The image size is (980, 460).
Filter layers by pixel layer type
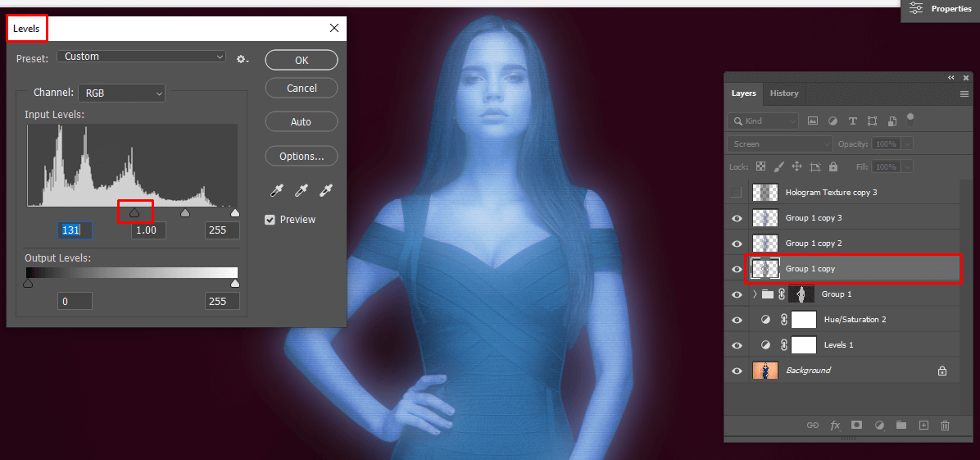[813, 121]
